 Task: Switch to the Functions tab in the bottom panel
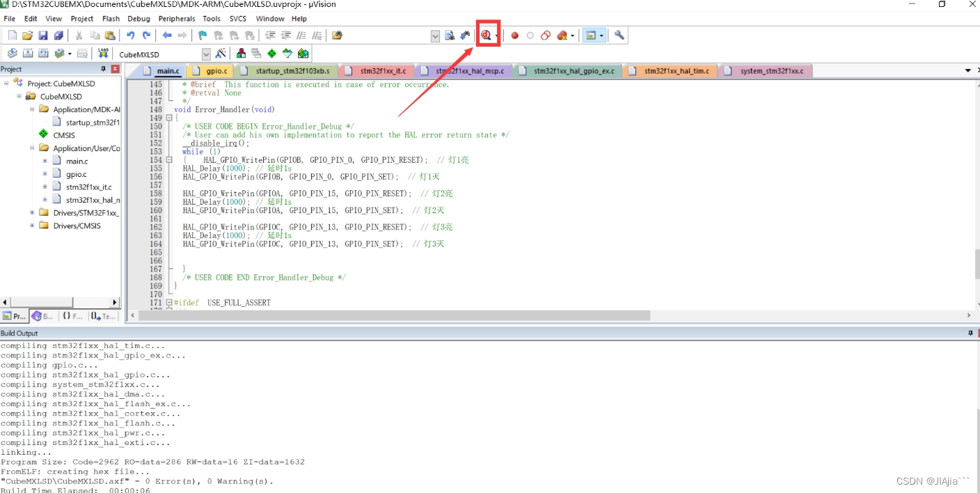72,316
